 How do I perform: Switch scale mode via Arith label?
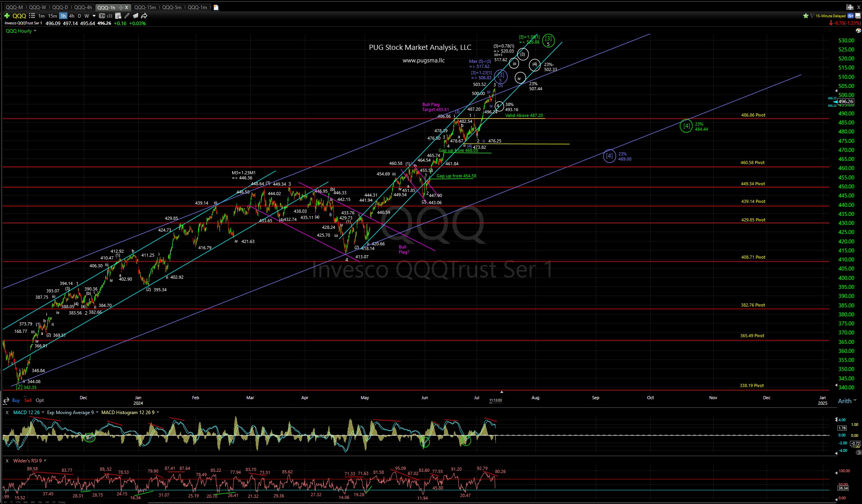tap(844, 401)
